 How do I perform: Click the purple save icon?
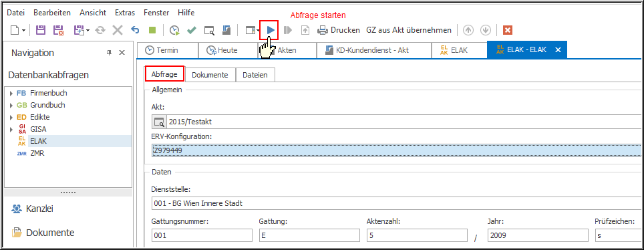pyautogui.click(x=41, y=30)
